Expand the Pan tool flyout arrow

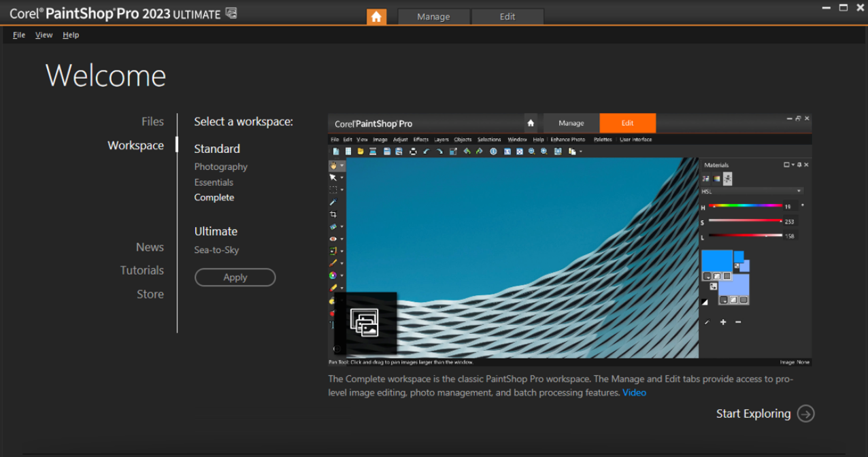point(341,165)
